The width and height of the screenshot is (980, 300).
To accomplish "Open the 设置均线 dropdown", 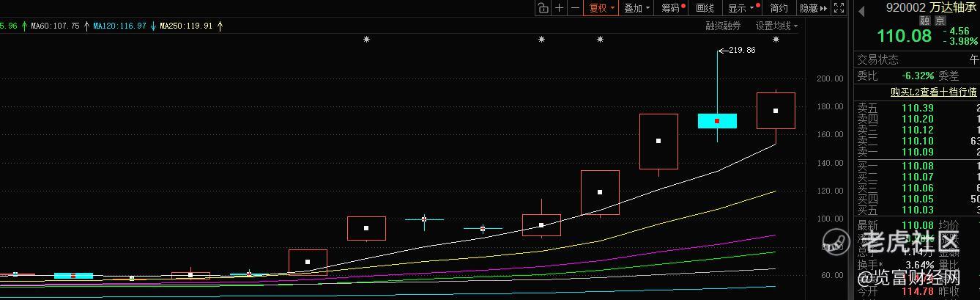I will 776,26.
